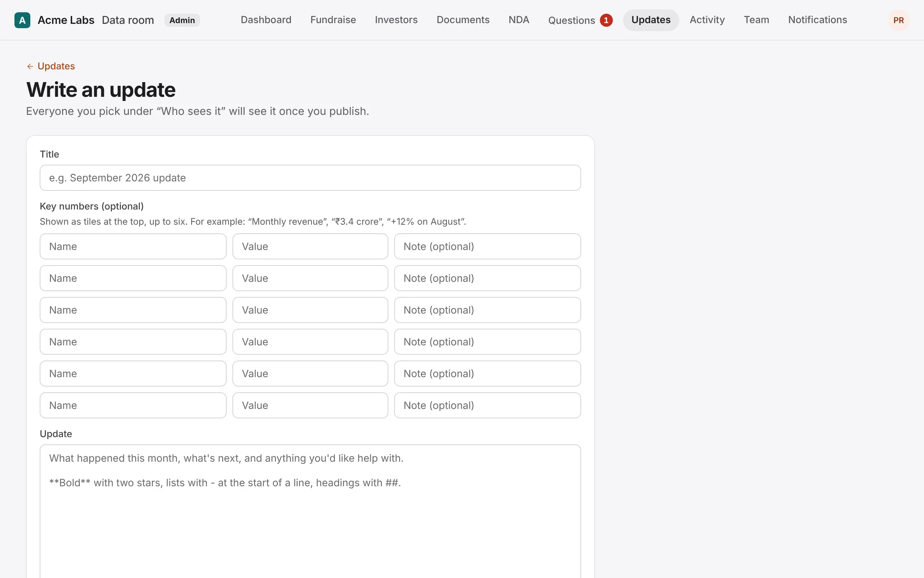
Task: Click inside the Update text area
Action: [310, 511]
